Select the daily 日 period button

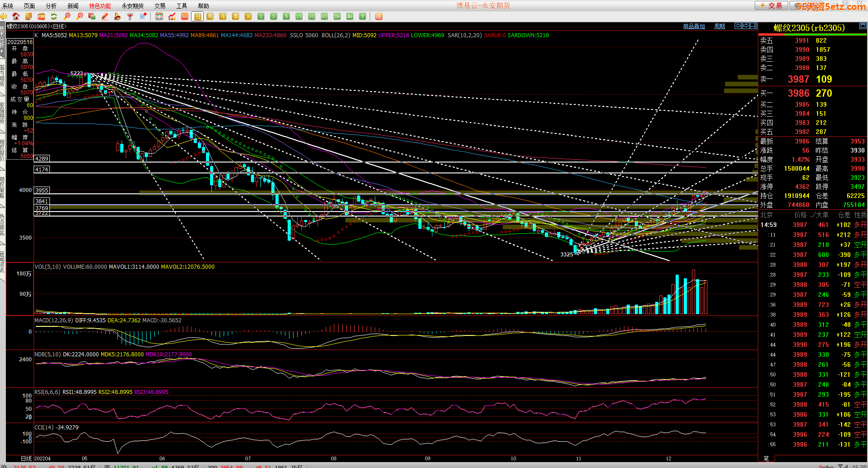click(x=197, y=16)
